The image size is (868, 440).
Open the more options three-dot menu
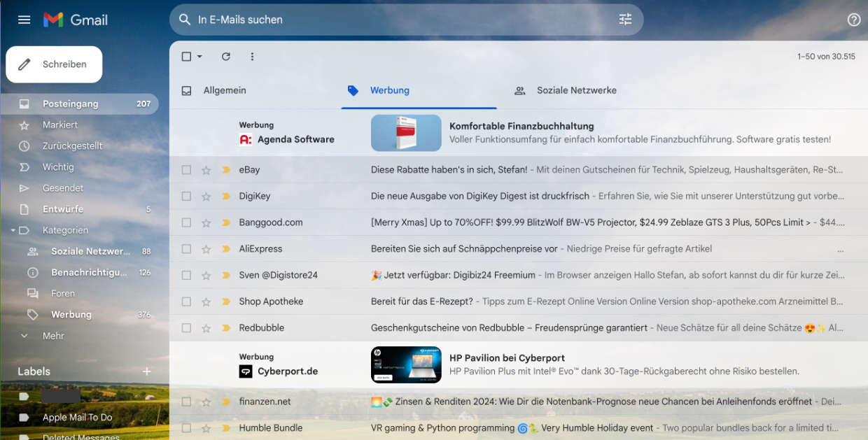252,57
